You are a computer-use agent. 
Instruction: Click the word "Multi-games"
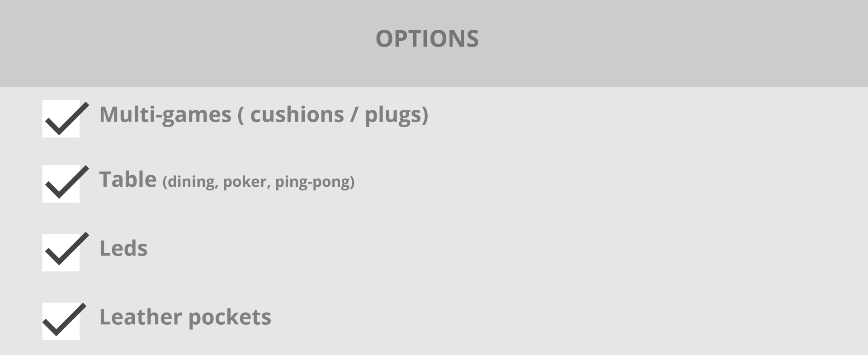pyautogui.click(x=165, y=115)
